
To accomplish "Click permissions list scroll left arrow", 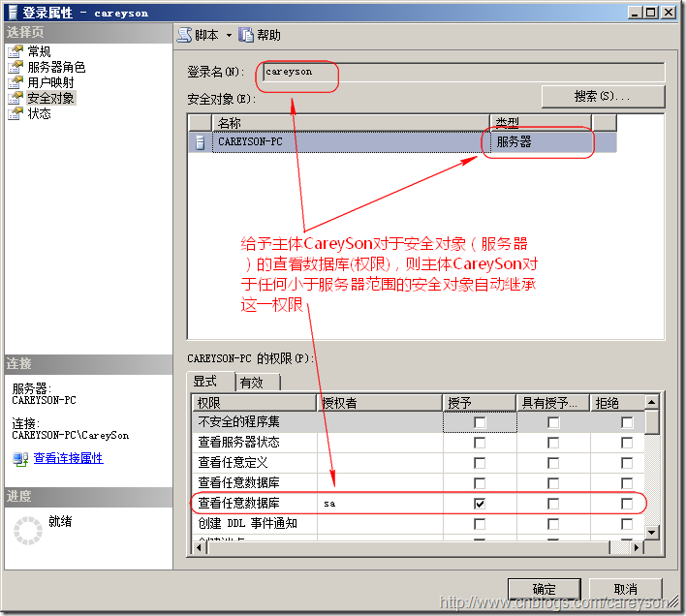I will tap(200, 547).
